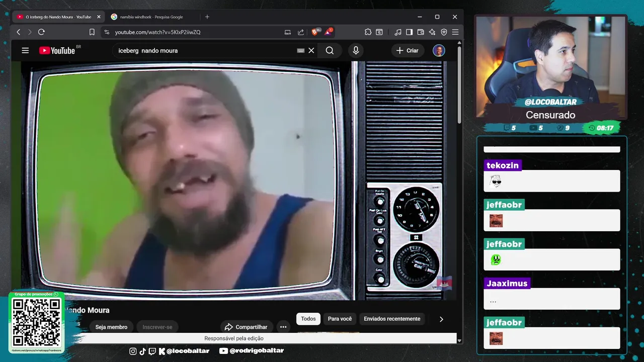Click the Nando Moura channel name
Image resolution: width=644 pixels, height=362 pixels.
point(87,310)
